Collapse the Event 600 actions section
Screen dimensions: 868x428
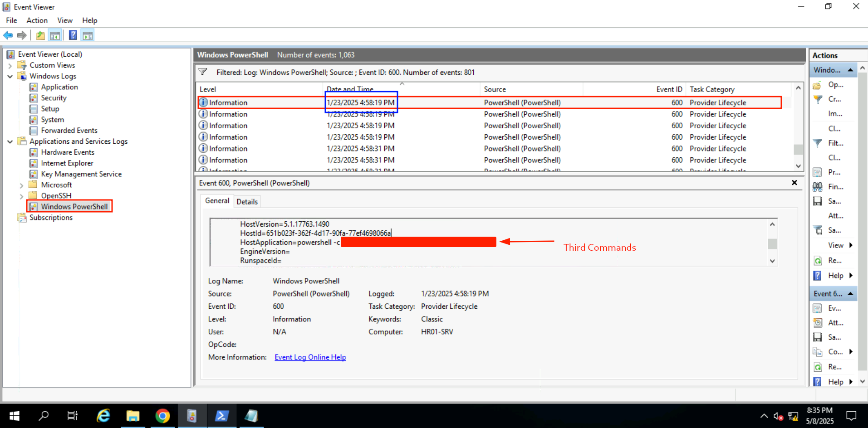(x=850, y=294)
